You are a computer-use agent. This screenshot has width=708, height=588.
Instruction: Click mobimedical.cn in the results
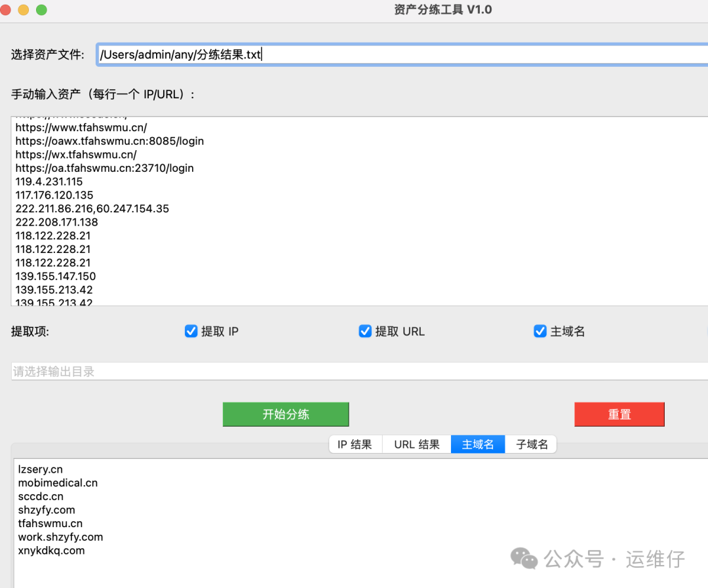[x=58, y=483]
